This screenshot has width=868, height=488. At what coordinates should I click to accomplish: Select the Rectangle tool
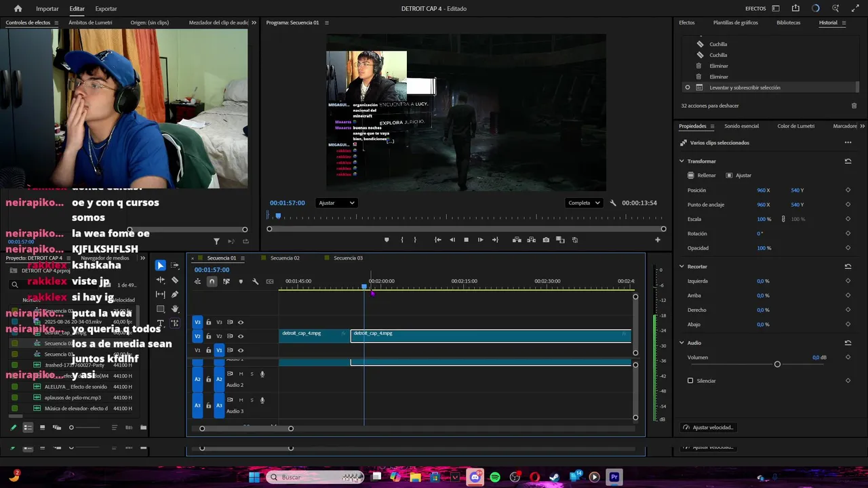point(160,309)
